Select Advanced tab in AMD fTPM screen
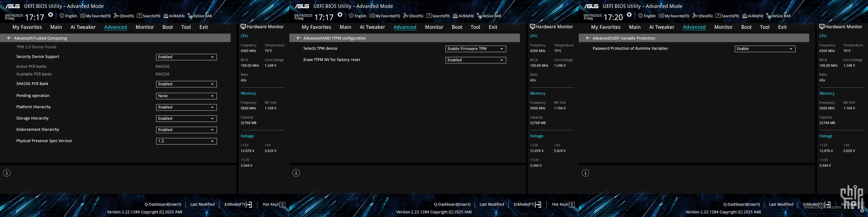This screenshot has height=217, width=868. pyautogui.click(x=405, y=27)
